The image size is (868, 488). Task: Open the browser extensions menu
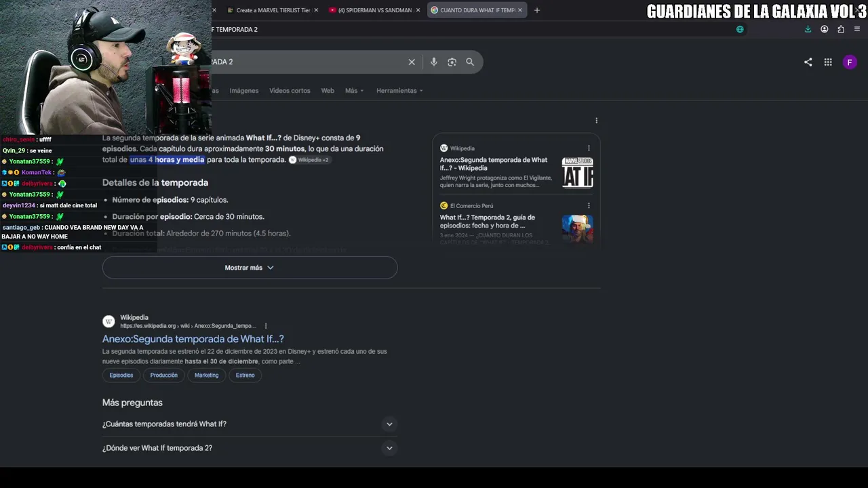tap(841, 29)
